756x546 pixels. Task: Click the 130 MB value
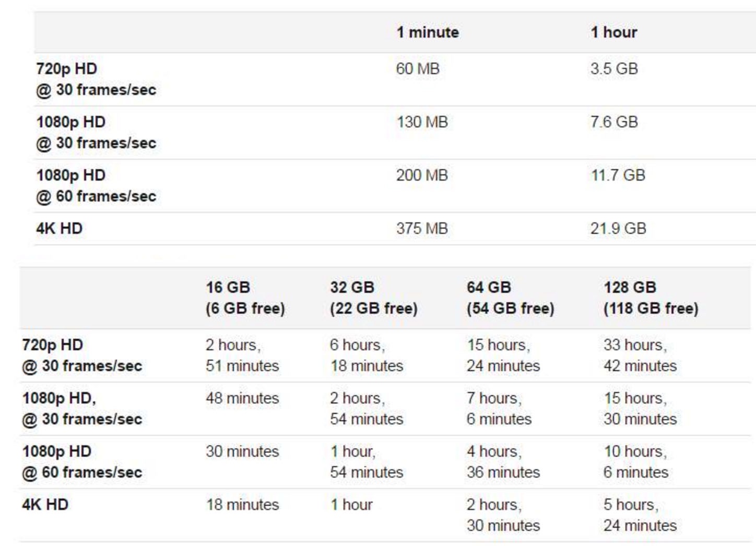coord(422,122)
